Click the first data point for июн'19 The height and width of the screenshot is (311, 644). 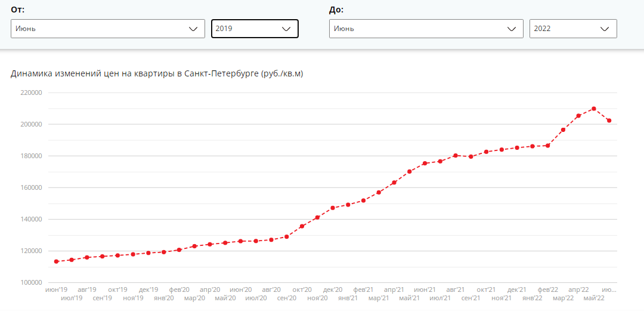click(x=56, y=261)
